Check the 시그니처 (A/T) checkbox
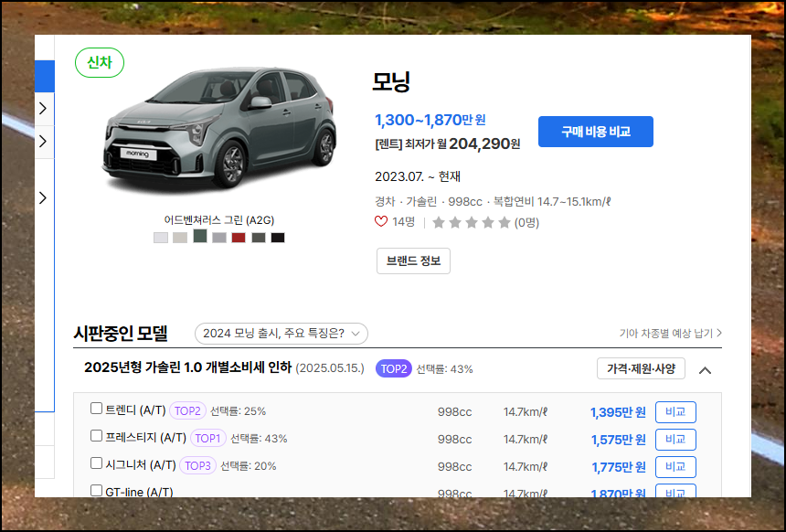Screen dimensions: 786x532 coord(96,463)
